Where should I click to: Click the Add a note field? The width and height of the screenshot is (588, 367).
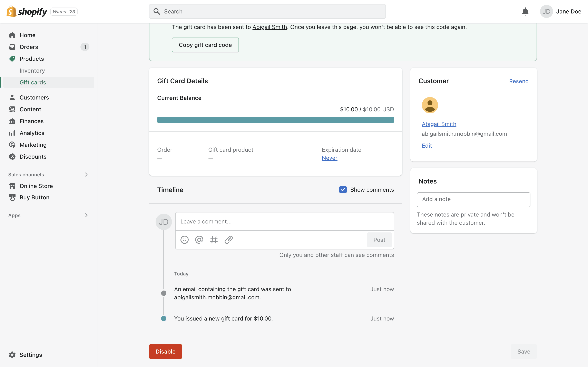click(x=473, y=200)
